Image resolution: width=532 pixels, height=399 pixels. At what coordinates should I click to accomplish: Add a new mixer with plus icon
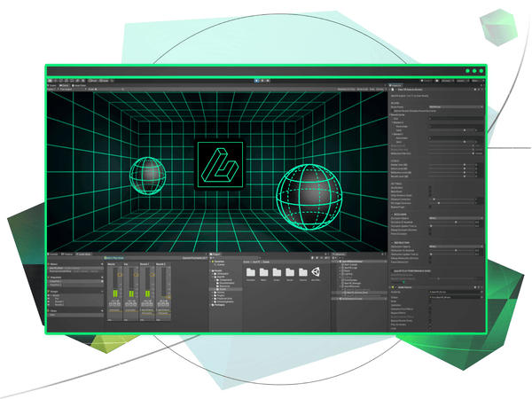[x=102, y=264]
